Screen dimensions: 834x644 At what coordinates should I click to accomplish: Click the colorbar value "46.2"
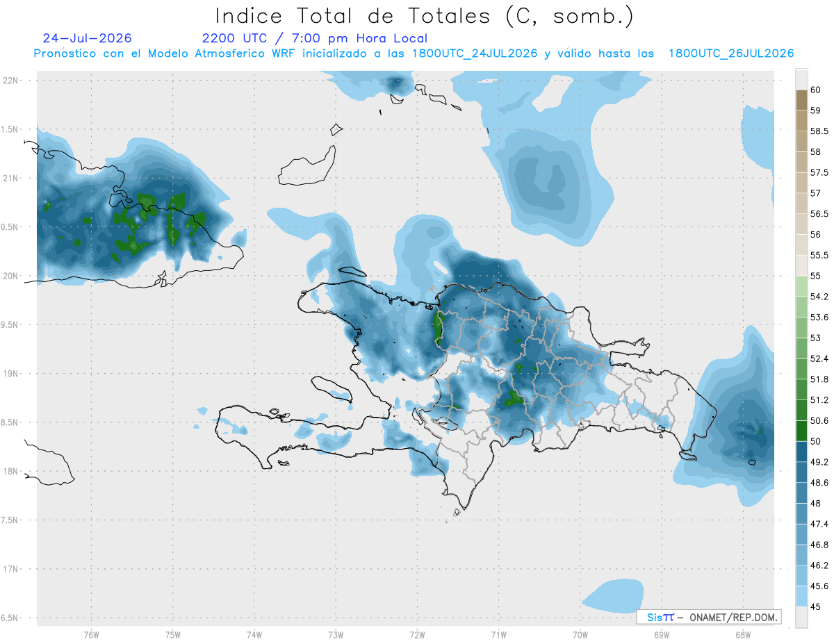(x=819, y=565)
